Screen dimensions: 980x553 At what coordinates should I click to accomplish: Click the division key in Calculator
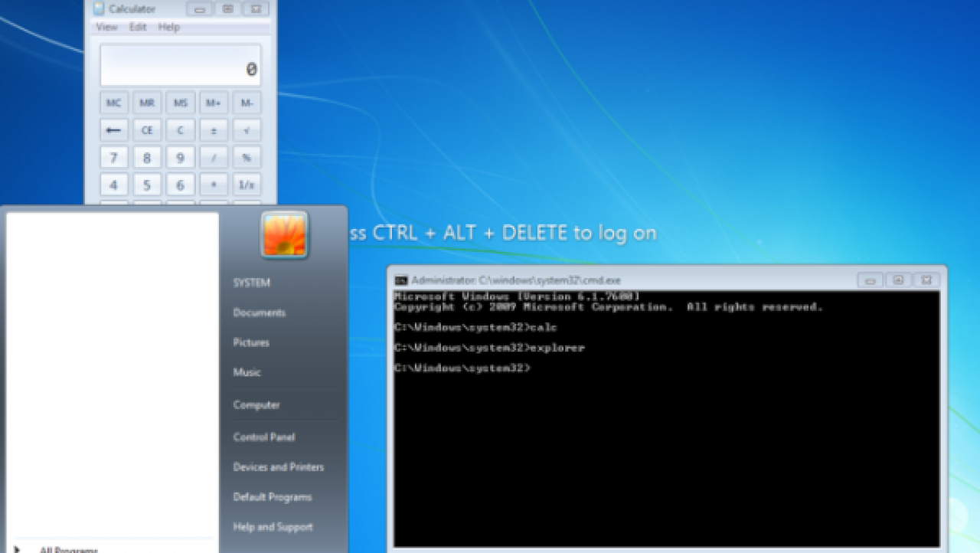(x=214, y=158)
